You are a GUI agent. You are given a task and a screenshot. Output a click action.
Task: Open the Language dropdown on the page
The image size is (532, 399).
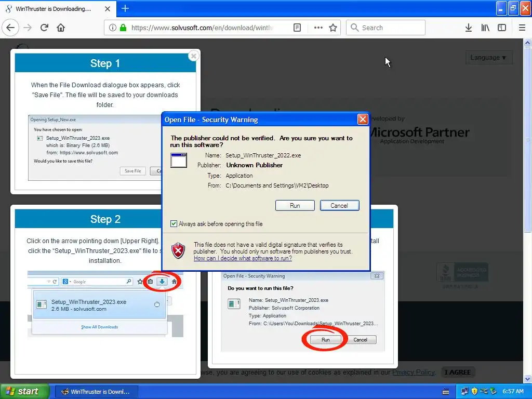coord(488,57)
